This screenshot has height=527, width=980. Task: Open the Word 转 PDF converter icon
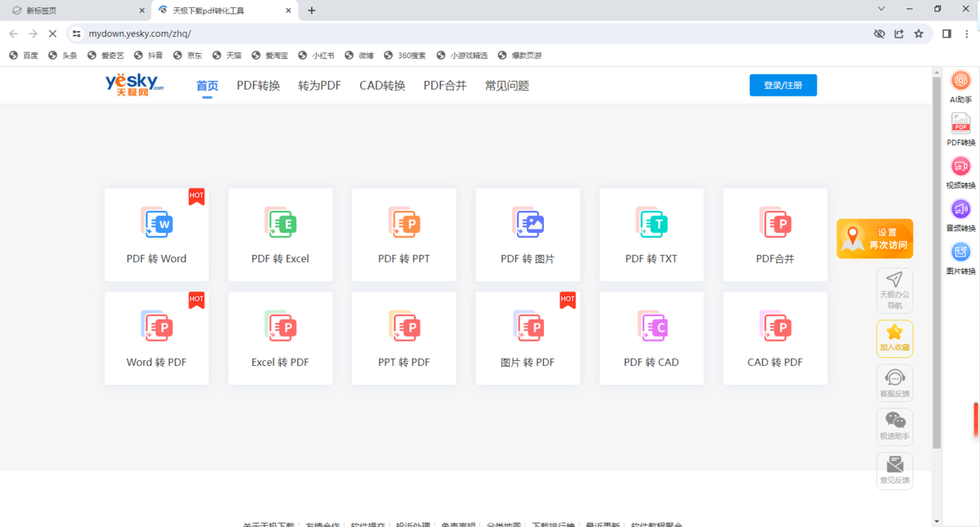coord(157,326)
